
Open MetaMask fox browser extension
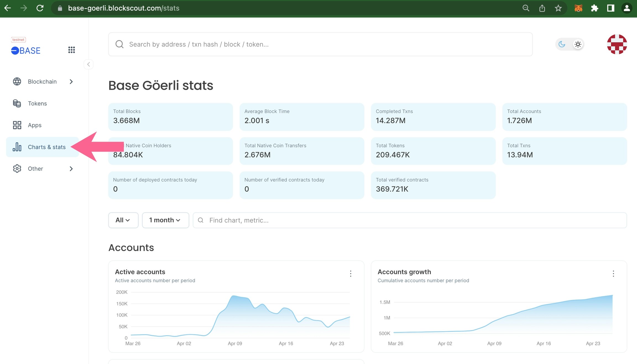pyautogui.click(x=578, y=8)
